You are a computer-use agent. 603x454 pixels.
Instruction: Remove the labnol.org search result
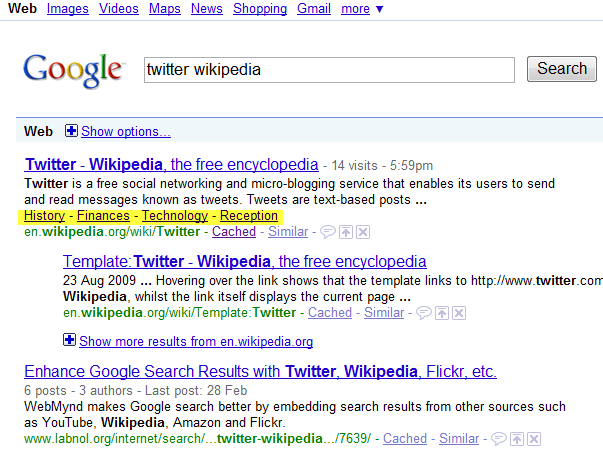pos(532,438)
